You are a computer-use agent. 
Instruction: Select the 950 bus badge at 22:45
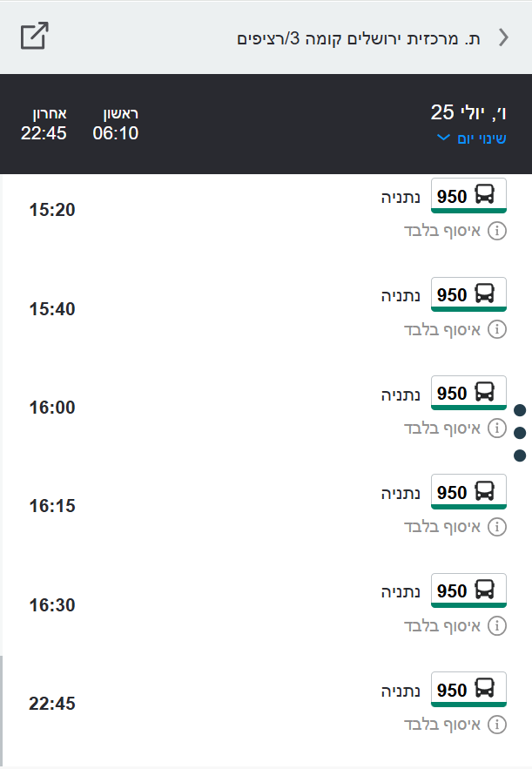[468, 691]
